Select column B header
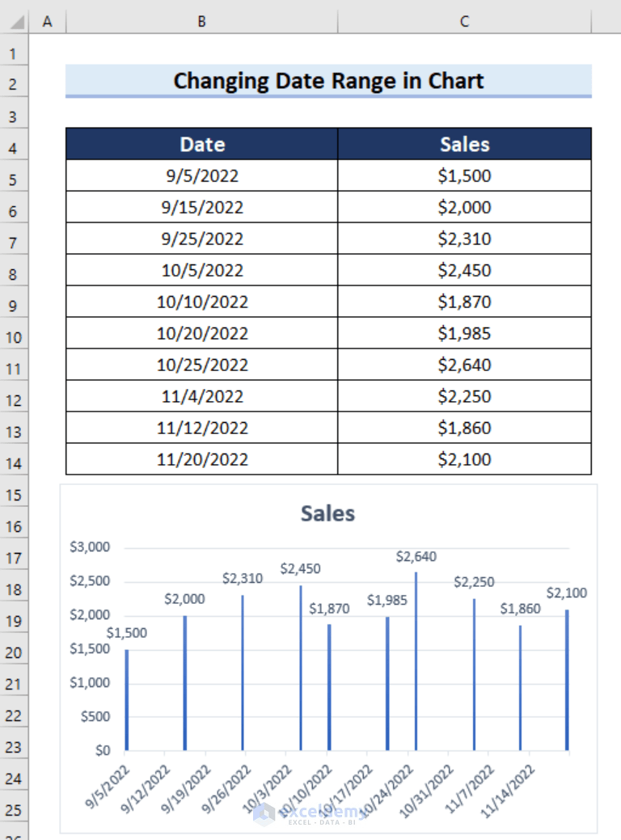This screenshot has width=621, height=840. 201,21
